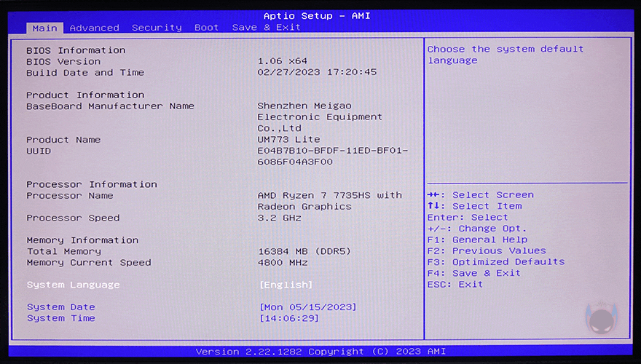This screenshot has width=641, height=364.
Task: Click the BIOS Information heading
Action: tap(76, 50)
